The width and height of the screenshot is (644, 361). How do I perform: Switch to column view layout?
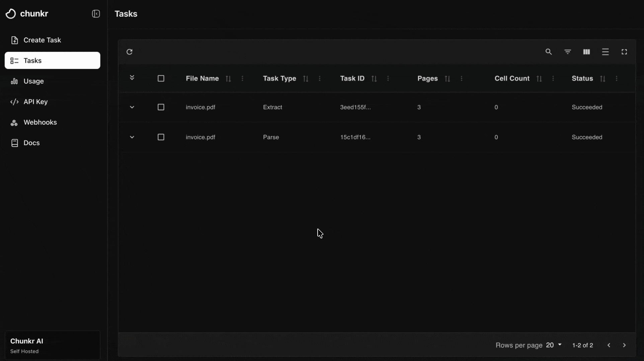(x=586, y=52)
